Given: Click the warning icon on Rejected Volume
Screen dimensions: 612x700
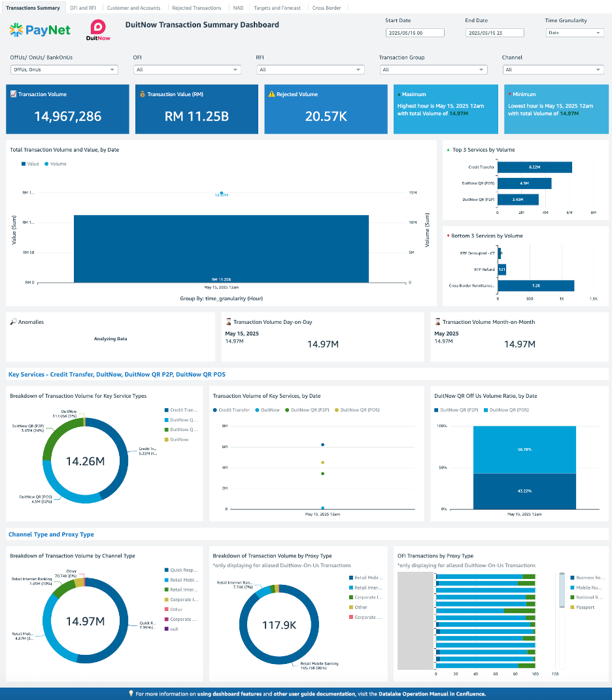Looking at the screenshot, I should click(272, 94).
